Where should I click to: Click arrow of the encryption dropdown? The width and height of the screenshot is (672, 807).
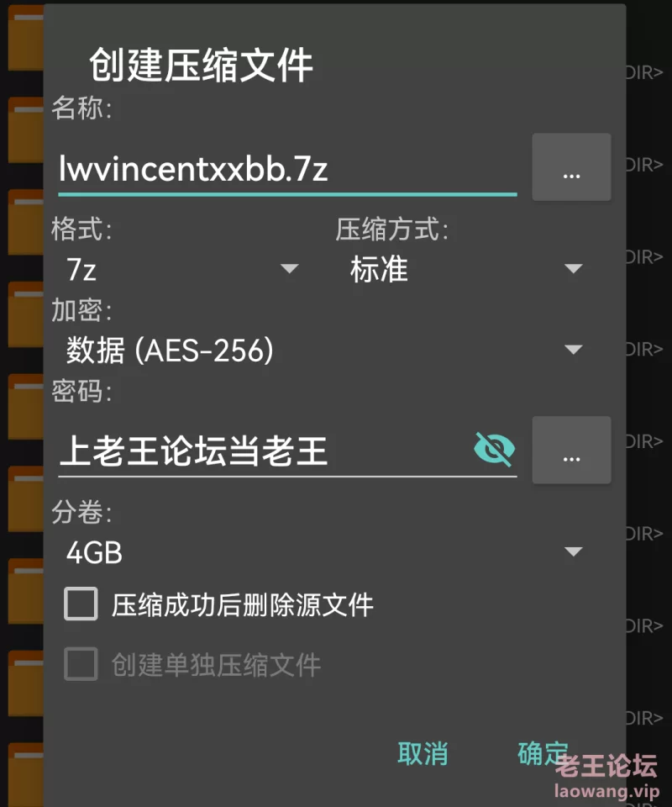573,350
